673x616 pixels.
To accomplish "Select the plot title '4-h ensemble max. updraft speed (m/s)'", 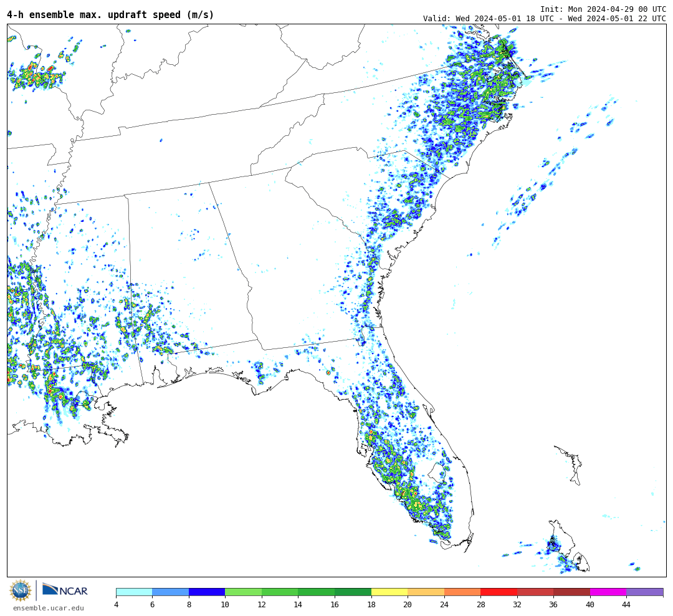I will tap(110, 14).
